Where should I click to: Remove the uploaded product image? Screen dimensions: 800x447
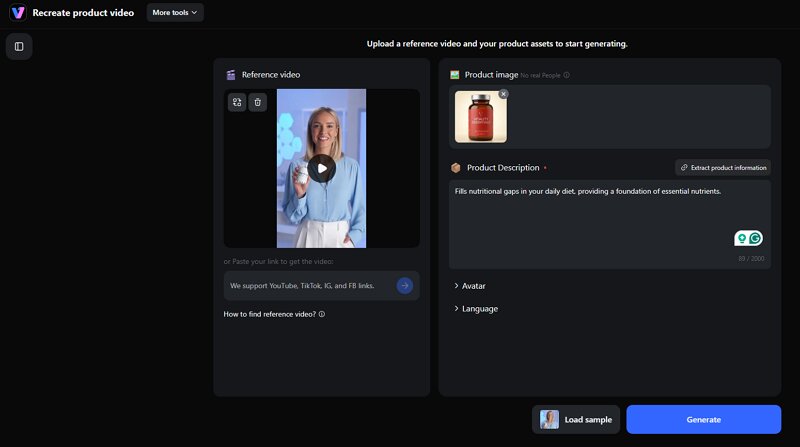click(504, 94)
